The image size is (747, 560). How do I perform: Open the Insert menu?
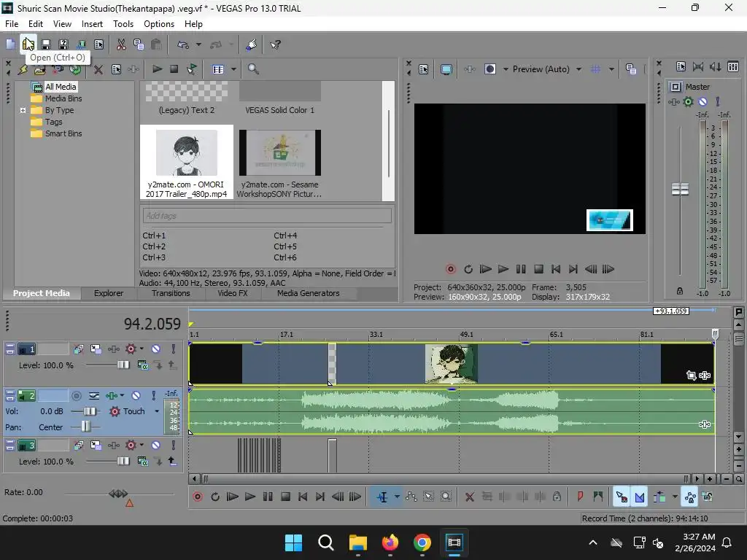92,24
